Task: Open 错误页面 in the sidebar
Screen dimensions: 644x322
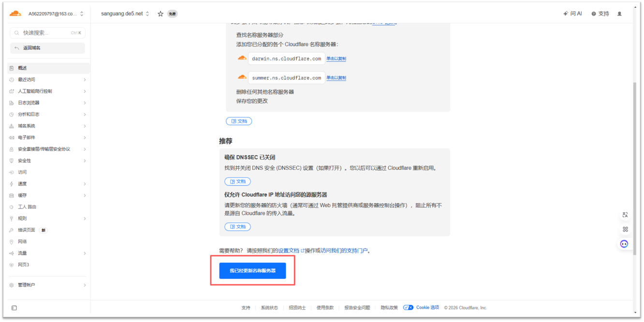Action: (27, 230)
